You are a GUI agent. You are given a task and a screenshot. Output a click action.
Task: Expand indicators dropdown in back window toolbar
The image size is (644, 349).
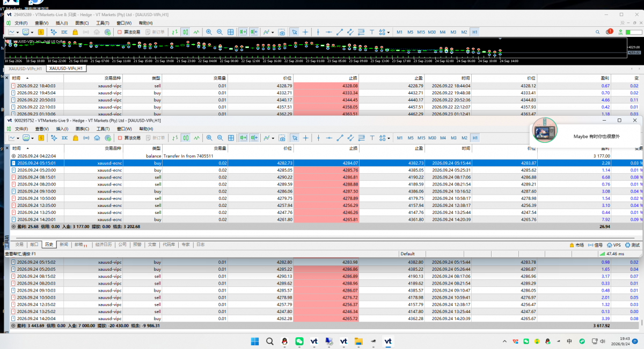pos(273,32)
